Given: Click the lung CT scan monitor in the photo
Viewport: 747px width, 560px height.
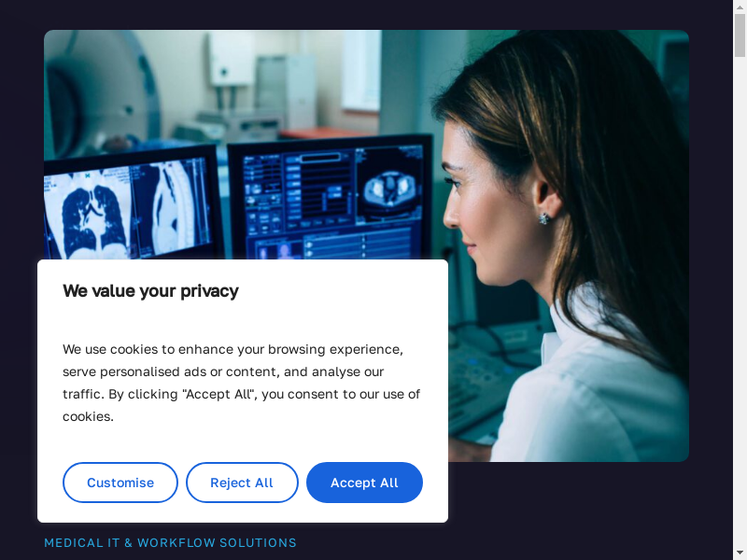Looking at the screenshot, I should coord(129,207).
